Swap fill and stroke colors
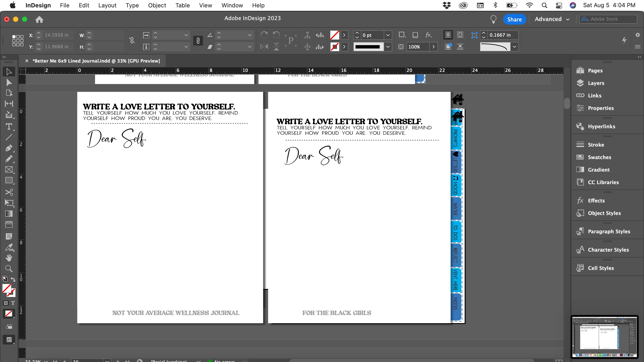The image size is (644, 362). (13, 279)
